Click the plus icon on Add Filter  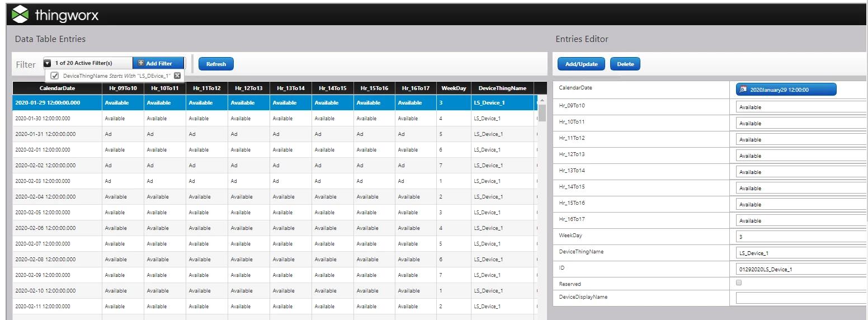(141, 63)
